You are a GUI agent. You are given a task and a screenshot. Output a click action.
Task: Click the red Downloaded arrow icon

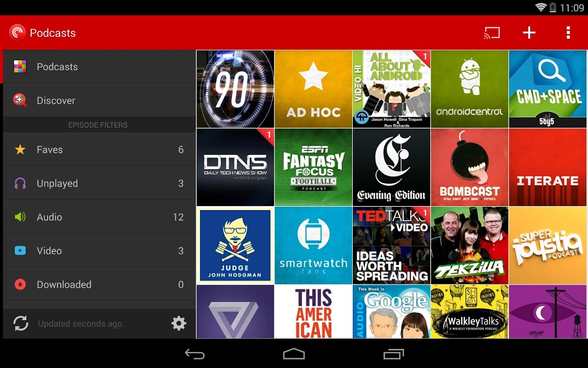[20, 284]
